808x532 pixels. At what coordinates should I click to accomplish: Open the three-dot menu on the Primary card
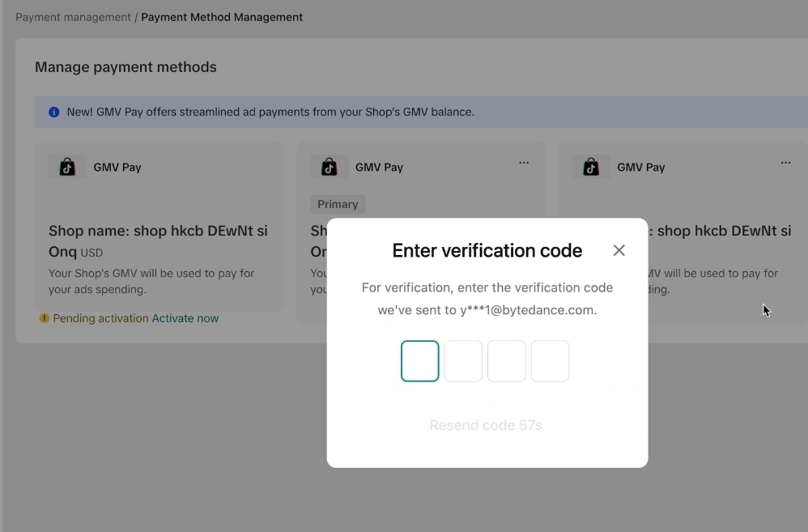pos(524,163)
